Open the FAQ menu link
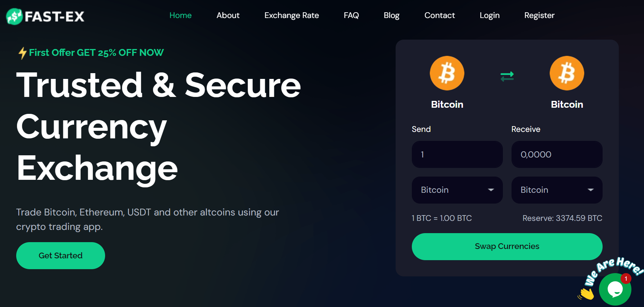644x307 pixels. tap(351, 15)
